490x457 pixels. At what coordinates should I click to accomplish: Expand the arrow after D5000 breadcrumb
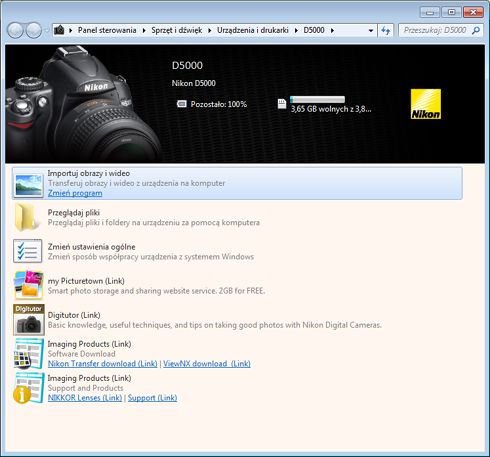point(332,31)
